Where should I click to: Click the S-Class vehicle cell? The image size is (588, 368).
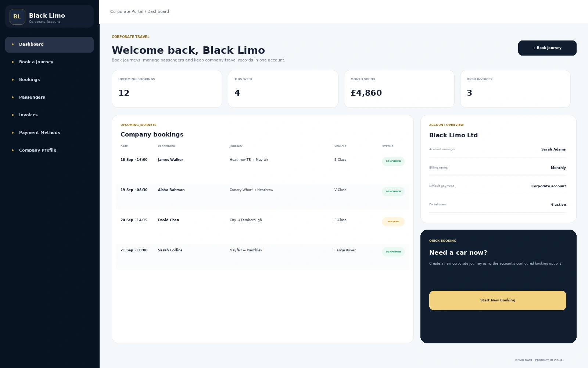click(x=340, y=160)
